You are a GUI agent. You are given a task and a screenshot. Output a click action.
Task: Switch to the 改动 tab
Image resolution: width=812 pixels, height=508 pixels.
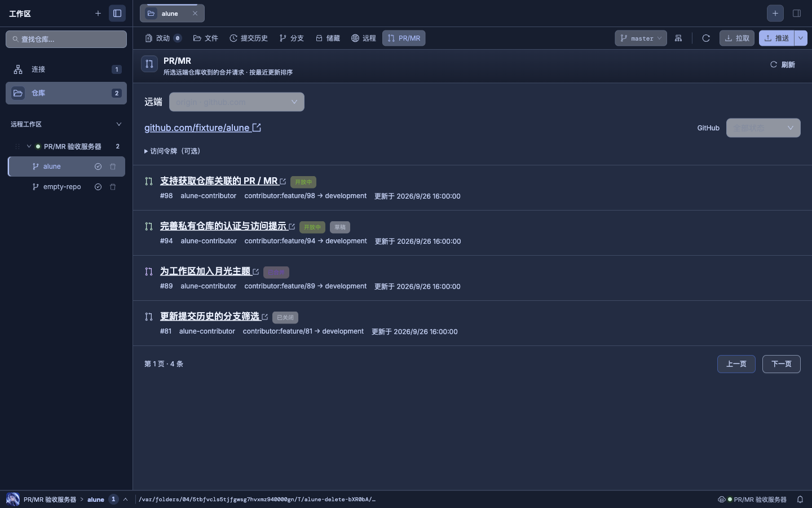[x=163, y=38]
